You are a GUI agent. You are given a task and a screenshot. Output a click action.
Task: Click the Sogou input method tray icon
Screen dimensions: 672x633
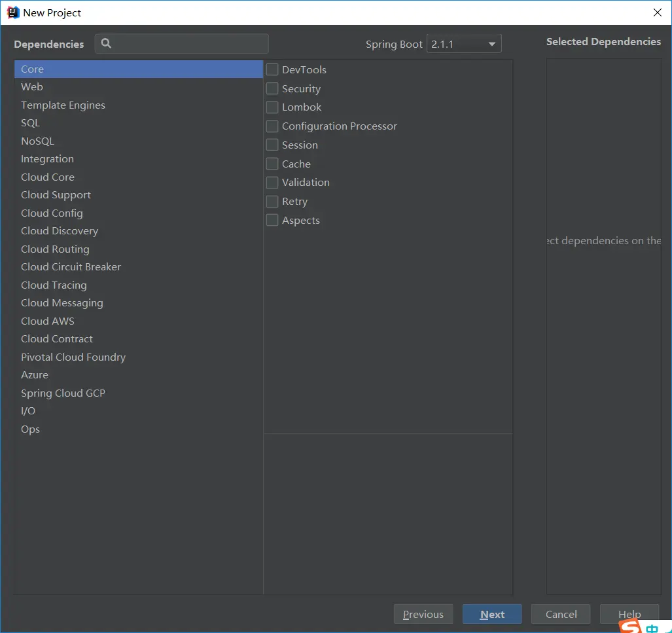(630, 626)
